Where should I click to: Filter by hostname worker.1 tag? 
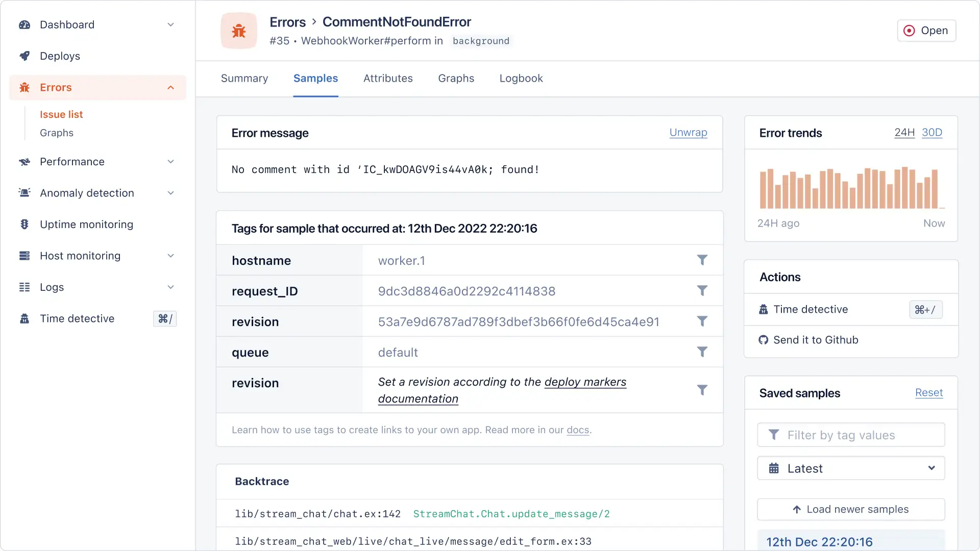click(702, 260)
